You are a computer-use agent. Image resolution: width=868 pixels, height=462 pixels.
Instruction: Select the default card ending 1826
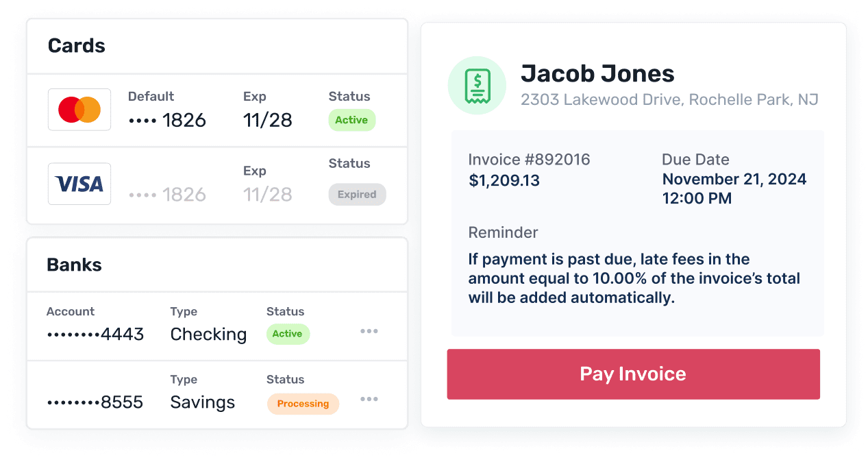pyautogui.click(x=167, y=121)
